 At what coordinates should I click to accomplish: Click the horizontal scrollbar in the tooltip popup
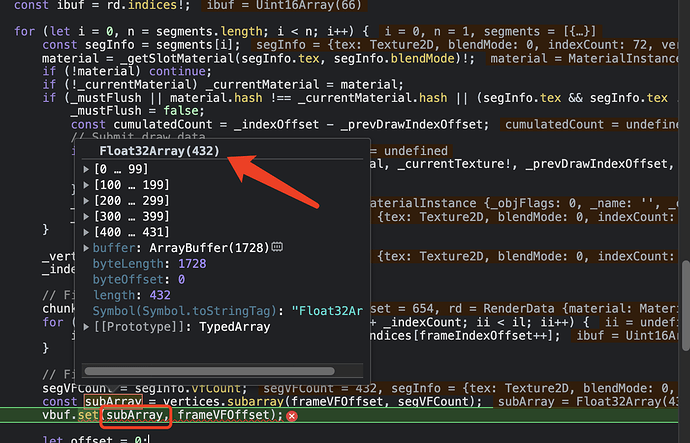(x=209, y=371)
